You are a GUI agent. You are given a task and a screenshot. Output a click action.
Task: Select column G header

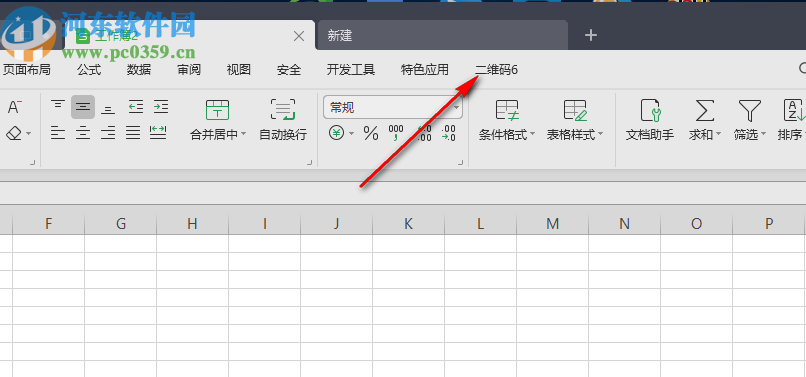[x=120, y=224]
